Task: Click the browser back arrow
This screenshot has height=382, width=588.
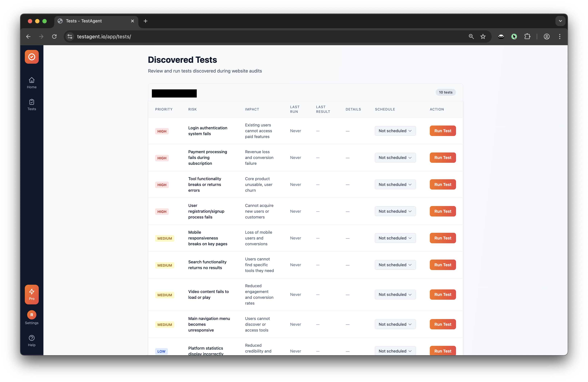Action: [x=28, y=37]
